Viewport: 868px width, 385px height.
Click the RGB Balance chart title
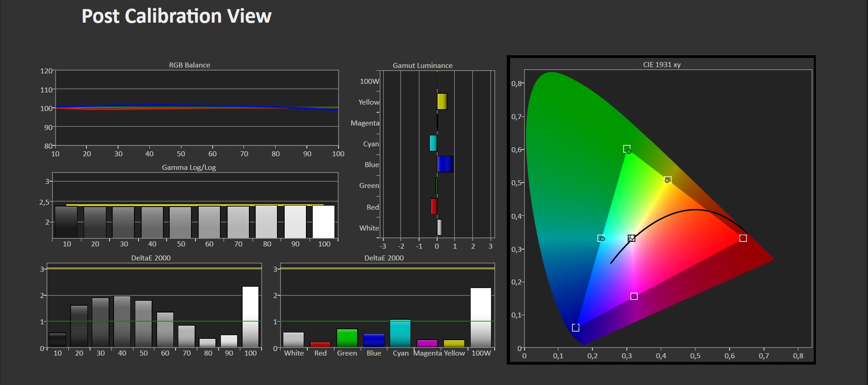(189, 65)
